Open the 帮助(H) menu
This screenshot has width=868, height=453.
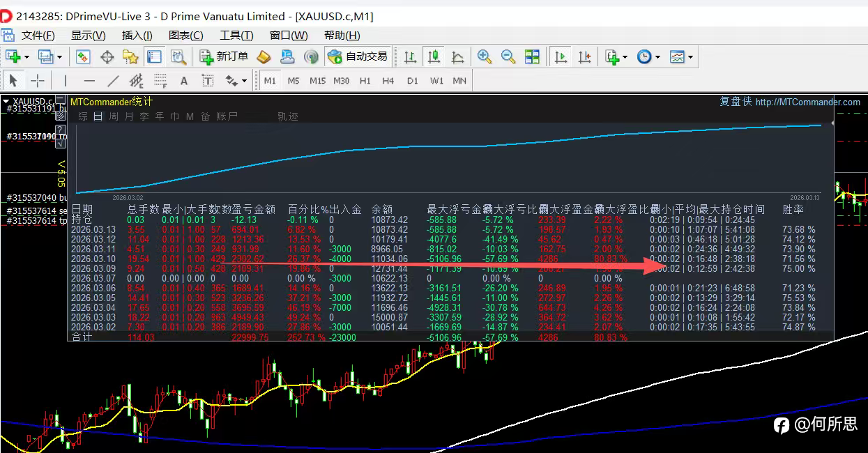[342, 36]
